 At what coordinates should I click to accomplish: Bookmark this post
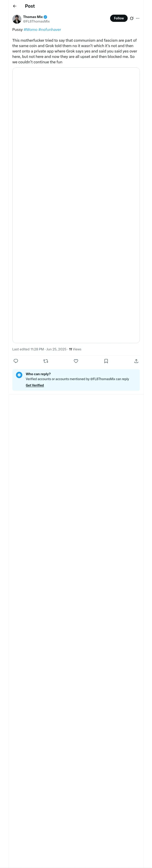(106, 361)
